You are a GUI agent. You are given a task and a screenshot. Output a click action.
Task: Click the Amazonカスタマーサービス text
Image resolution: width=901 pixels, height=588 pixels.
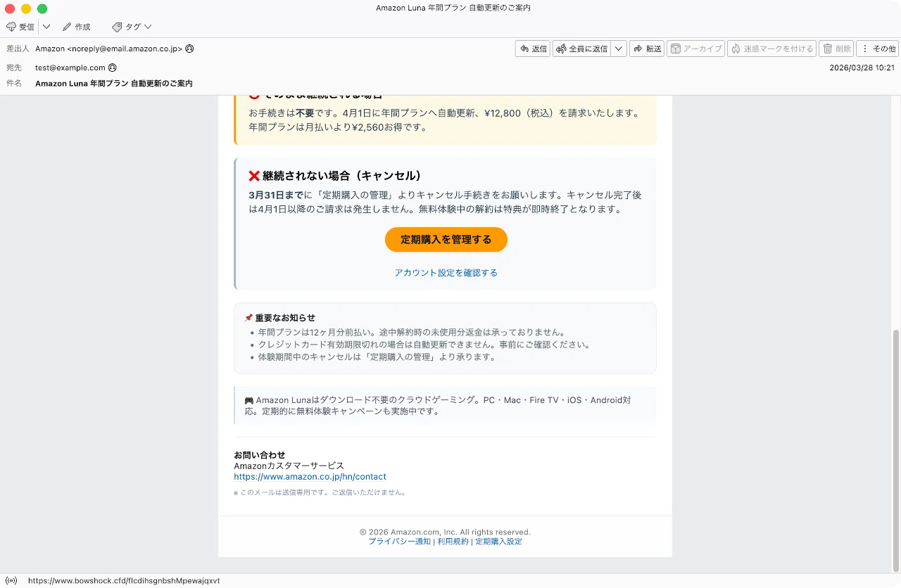[289, 466]
